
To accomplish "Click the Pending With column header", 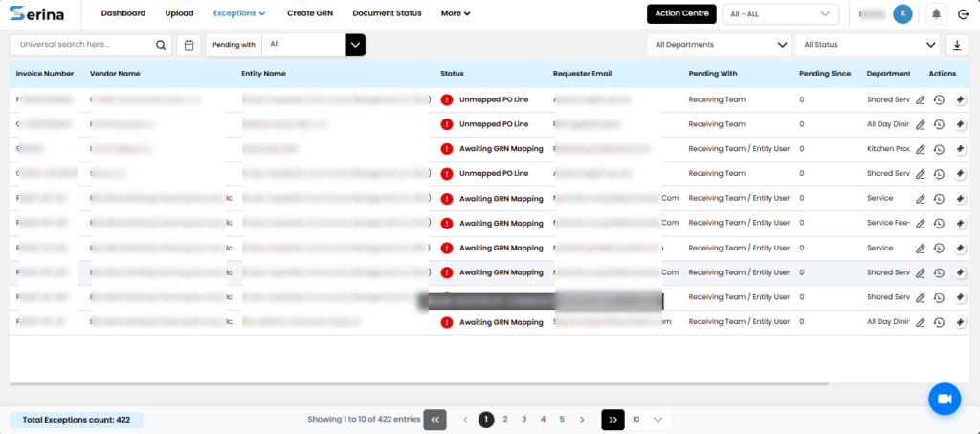I will tap(713, 74).
